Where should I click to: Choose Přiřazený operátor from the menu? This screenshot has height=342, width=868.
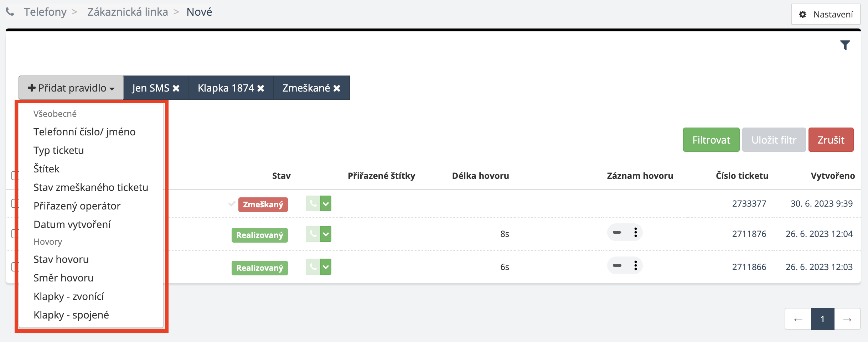pos(77,206)
